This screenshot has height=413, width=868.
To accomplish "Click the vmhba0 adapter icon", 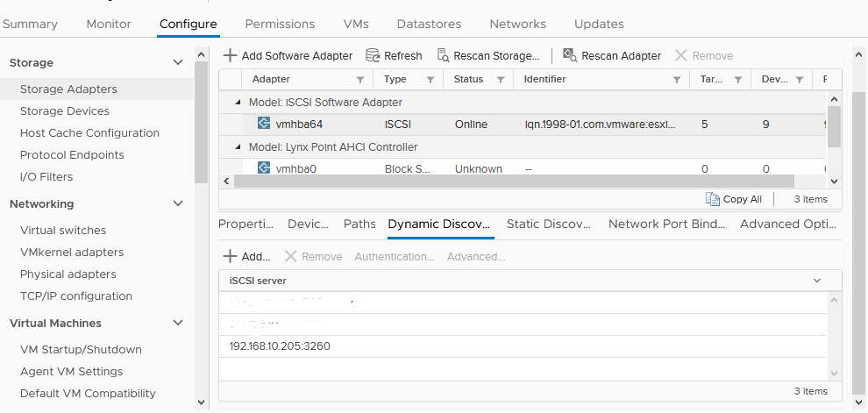I will pos(264,167).
